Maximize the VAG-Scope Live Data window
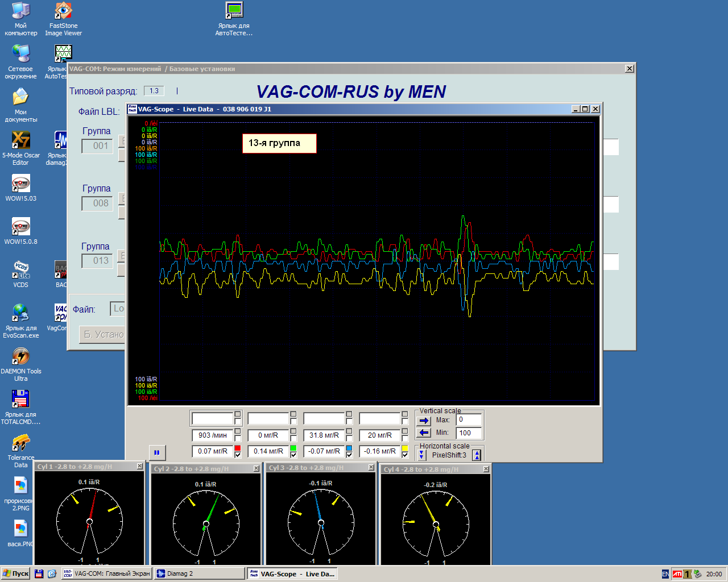The height and width of the screenshot is (582, 728). tap(585, 109)
